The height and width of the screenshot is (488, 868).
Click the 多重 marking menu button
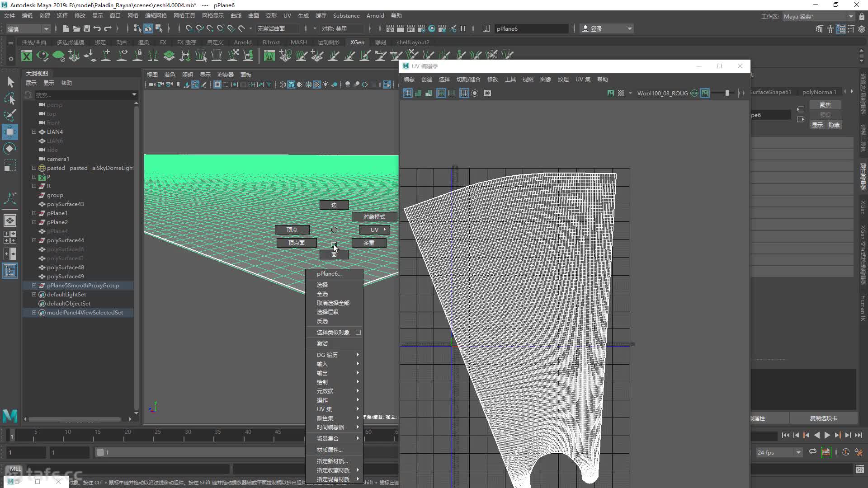coord(369,243)
